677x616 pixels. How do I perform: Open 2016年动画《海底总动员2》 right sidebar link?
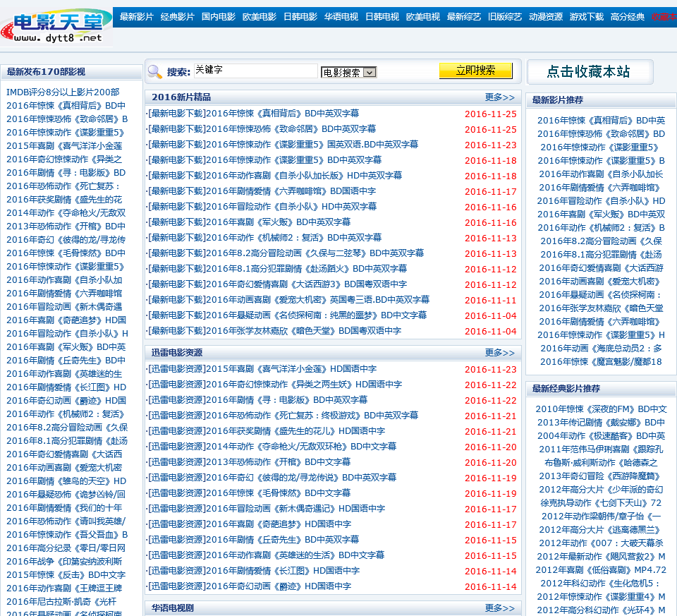(601, 349)
